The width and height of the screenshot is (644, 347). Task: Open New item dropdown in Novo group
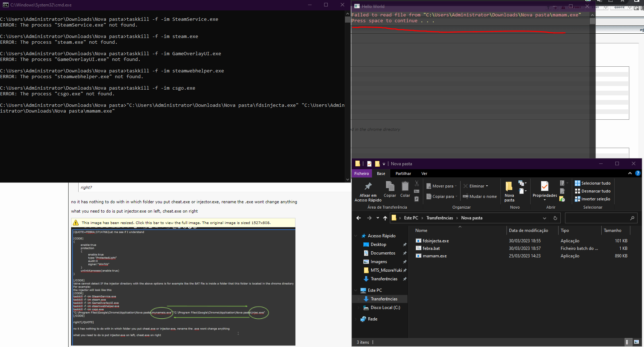coord(522,183)
